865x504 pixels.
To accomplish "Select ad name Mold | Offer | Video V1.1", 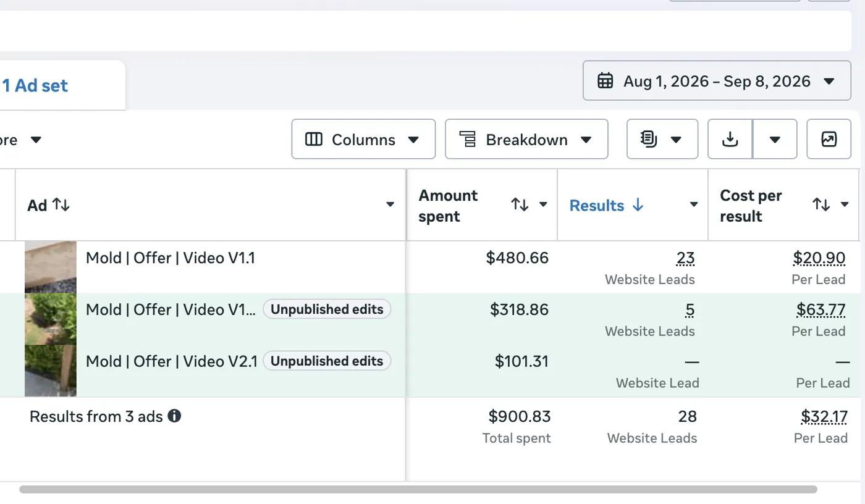I will pos(171,258).
